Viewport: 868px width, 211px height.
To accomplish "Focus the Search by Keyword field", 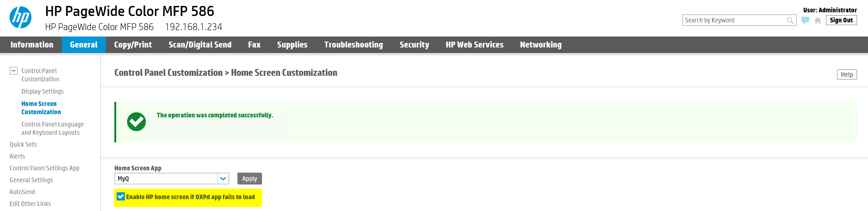I will [734, 21].
